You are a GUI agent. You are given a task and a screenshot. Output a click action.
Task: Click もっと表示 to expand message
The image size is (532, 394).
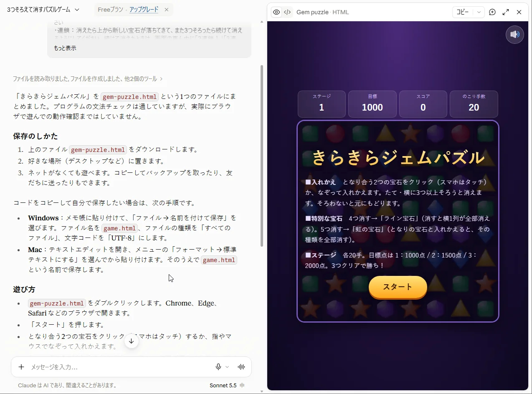click(x=65, y=48)
